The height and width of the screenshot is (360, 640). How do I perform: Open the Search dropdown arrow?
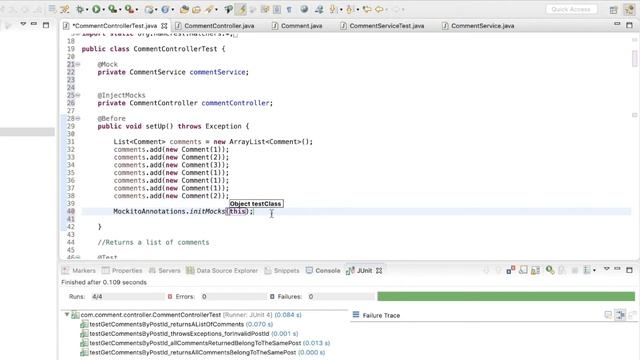(216, 10)
